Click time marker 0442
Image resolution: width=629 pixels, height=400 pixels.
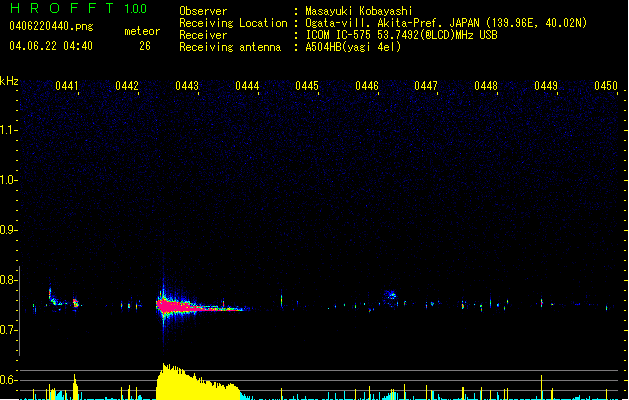(127, 86)
